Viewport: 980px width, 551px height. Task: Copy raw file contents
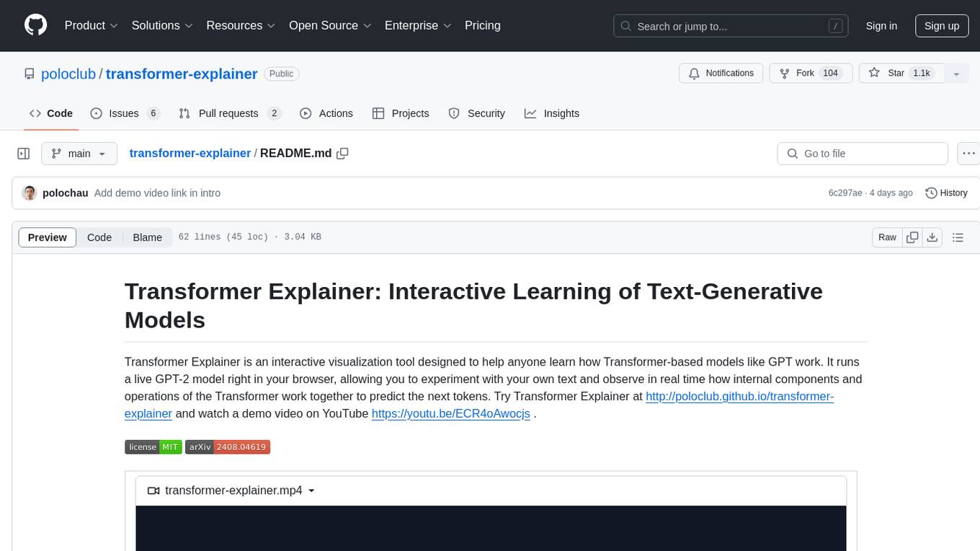[x=912, y=237]
